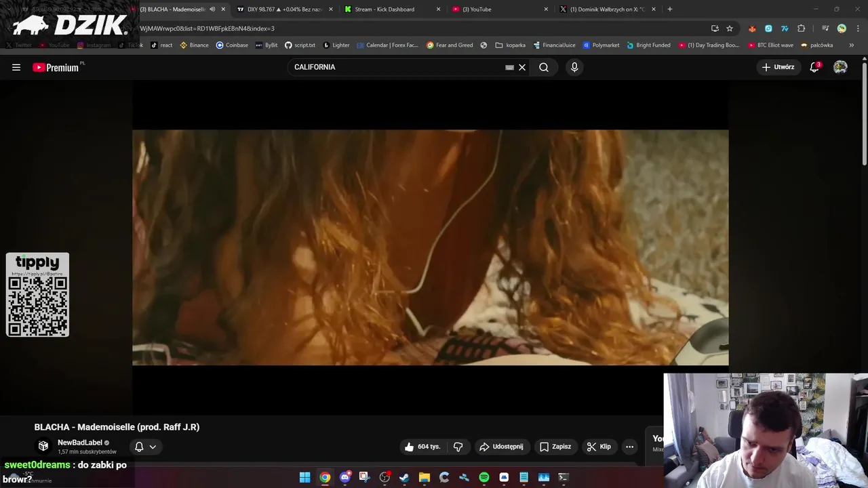Clear the CALIFORNIA search text
This screenshot has width=868, height=488.
(522, 67)
